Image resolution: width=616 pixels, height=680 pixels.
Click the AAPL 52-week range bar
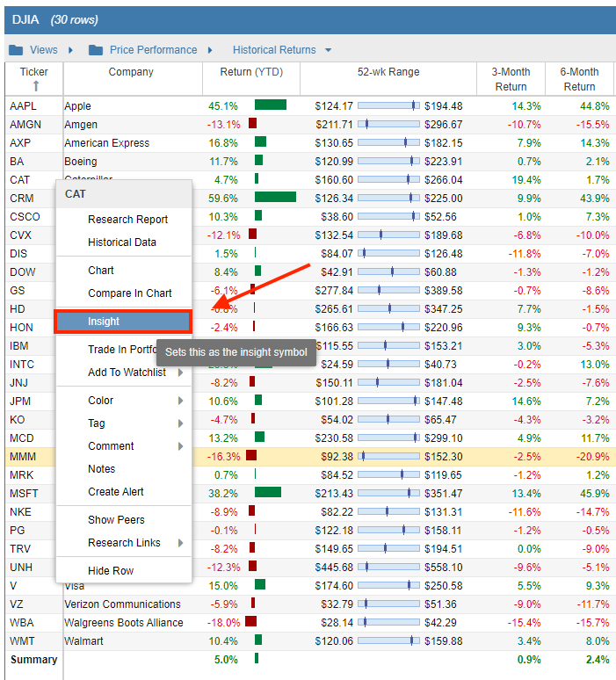388,105
